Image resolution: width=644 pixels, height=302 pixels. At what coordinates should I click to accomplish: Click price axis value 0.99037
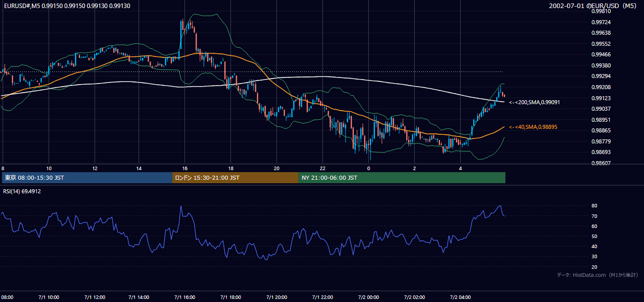(x=601, y=109)
